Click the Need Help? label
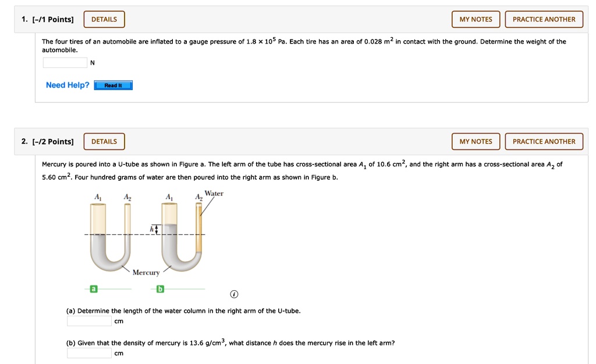596x364 pixels. pyautogui.click(x=68, y=85)
